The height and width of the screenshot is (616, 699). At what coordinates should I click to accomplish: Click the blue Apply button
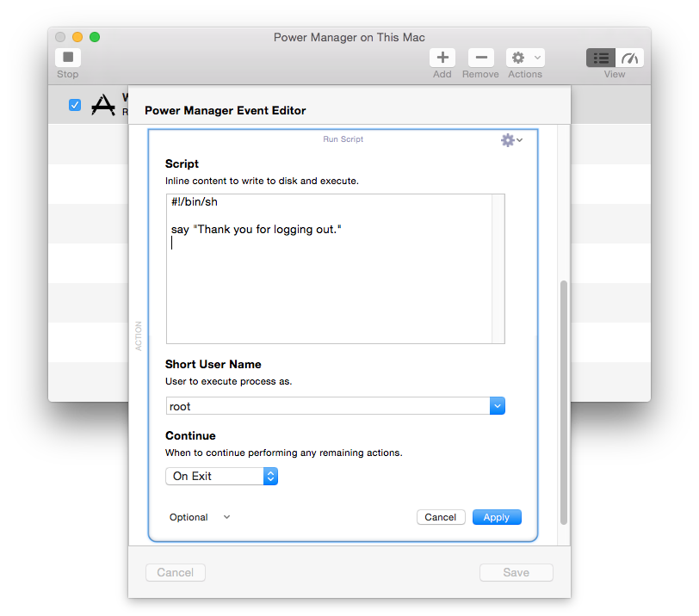(497, 517)
